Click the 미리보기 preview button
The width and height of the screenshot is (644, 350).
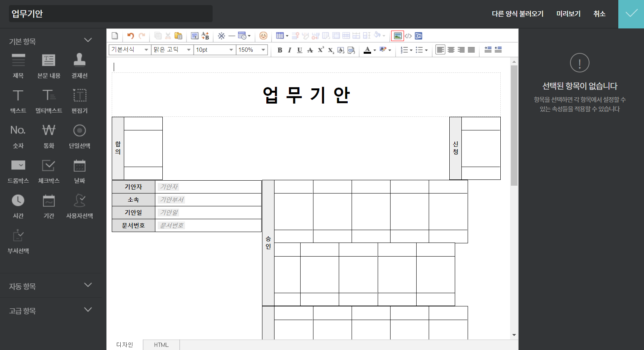[568, 14]
